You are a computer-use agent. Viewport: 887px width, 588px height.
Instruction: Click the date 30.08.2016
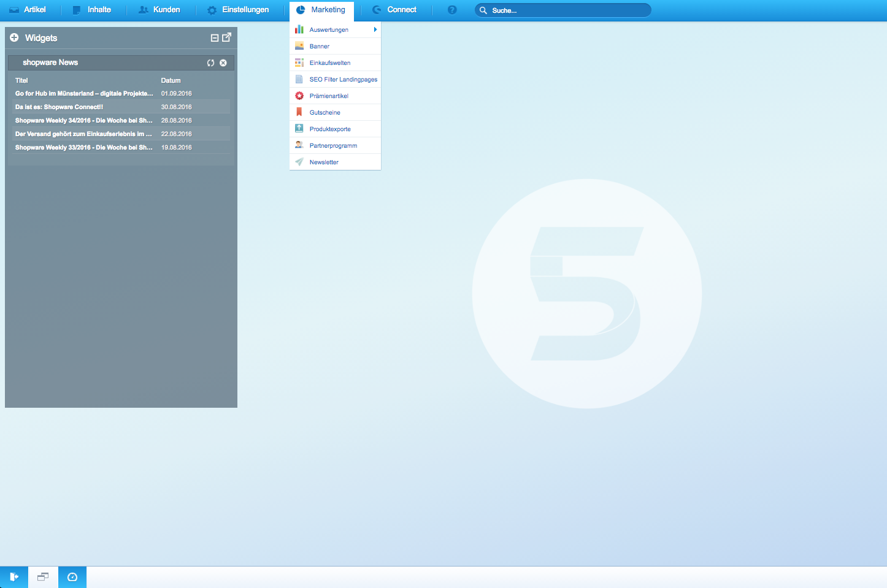[x=177, y=107]
